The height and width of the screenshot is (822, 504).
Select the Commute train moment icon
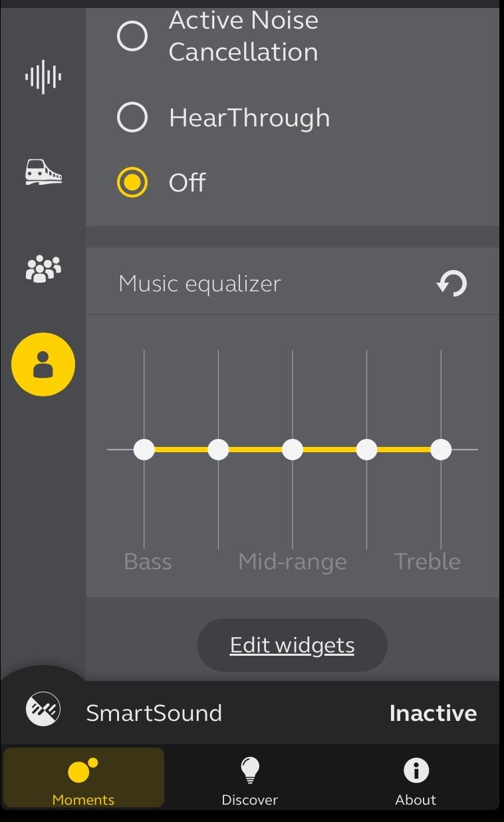coord(43,172)
